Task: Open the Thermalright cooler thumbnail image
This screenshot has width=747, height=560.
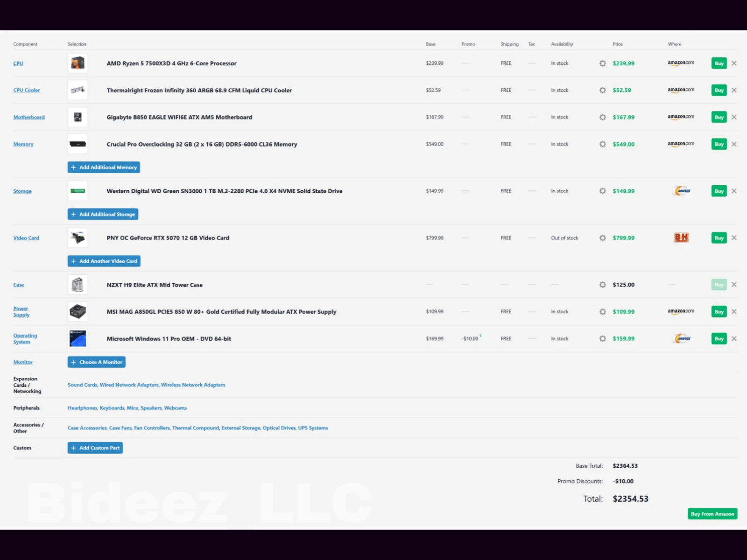Action: click(x=78, y=91)
